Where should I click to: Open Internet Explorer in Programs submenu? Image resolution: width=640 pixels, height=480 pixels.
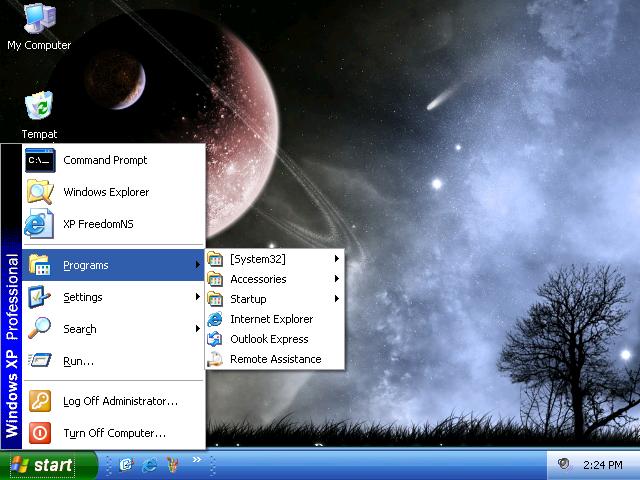(271, 319)
